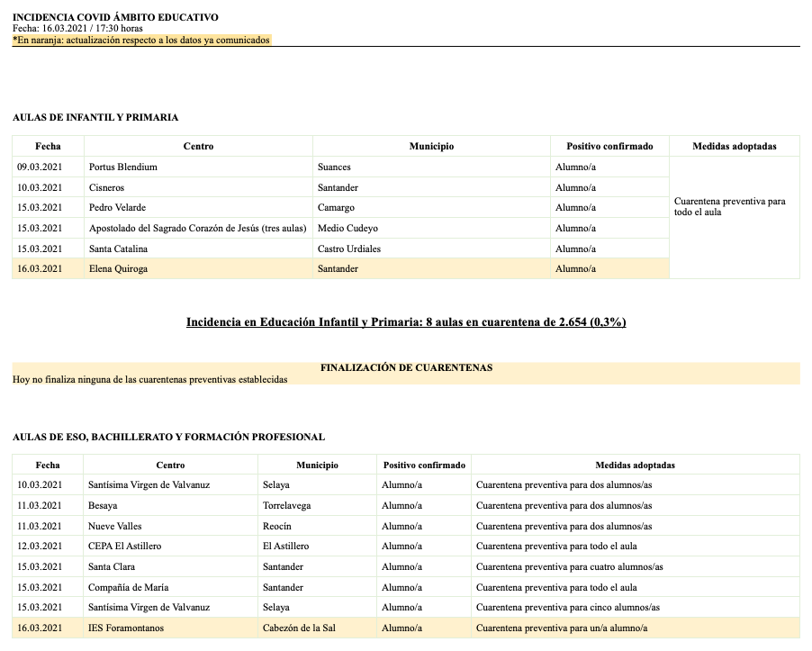Click the highlighted "Elena Quiroga" cell
Viewport: 812px width, 651px height.
coord(119,268)
